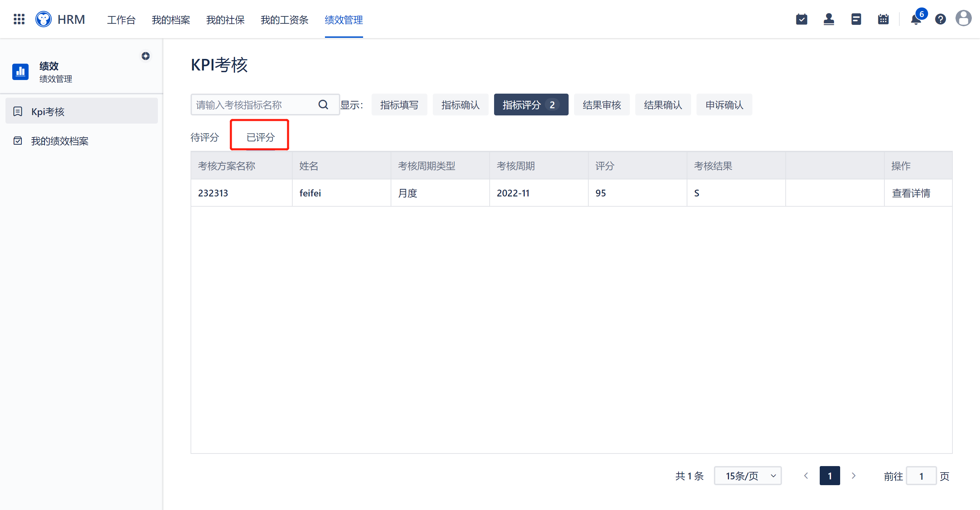Show the 申诉确认 stage
The width and height of the screenshot is (980, 510).
click(x=724, y=105)
